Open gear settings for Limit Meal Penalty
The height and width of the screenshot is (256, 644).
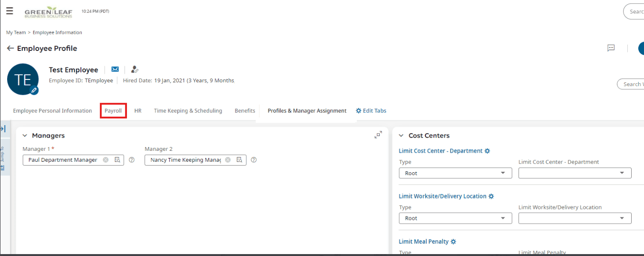(453, 242)
